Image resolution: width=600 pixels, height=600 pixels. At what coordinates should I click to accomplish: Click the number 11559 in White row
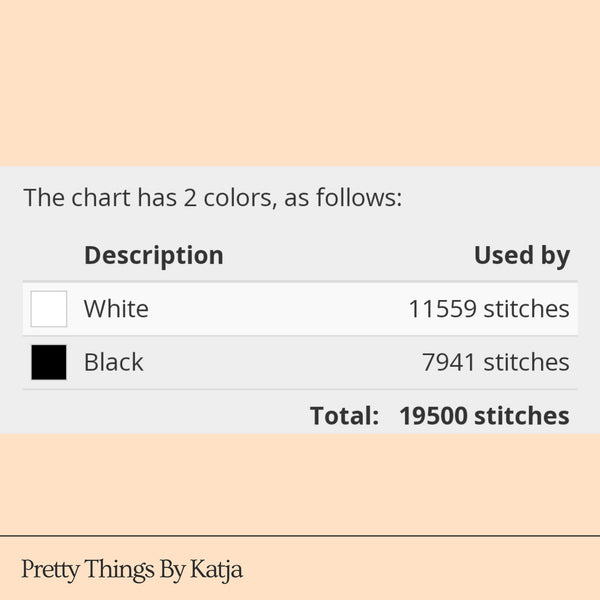[442, 309]
